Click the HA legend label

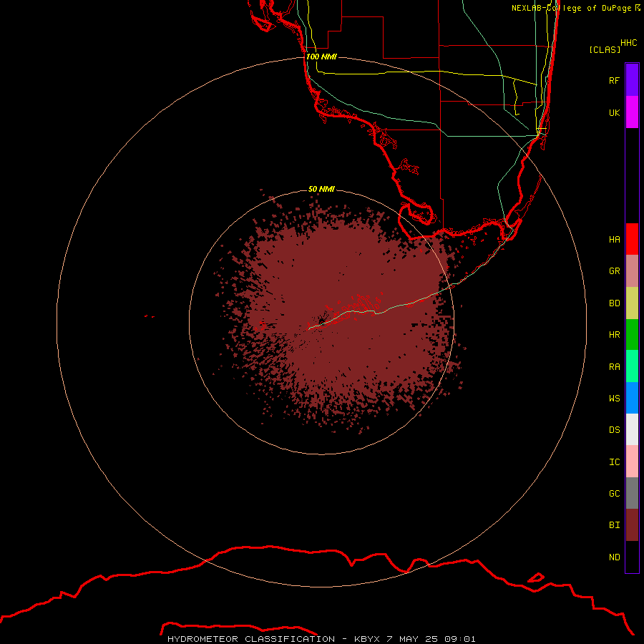click(614, 240)
